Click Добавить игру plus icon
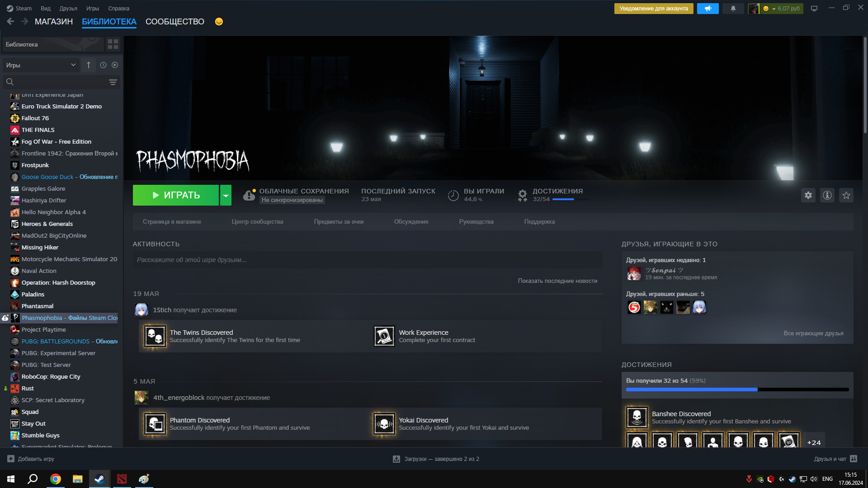 point(11,459)
